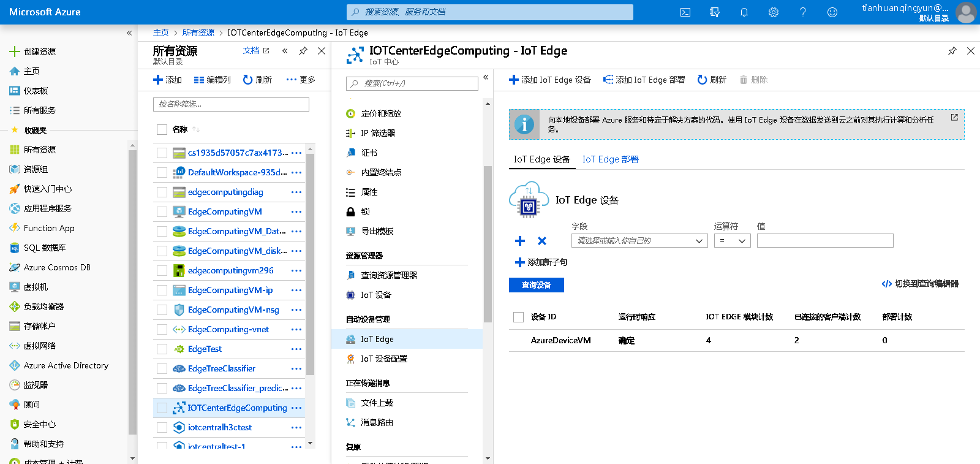The image size is (980, 464).
Task: Open the More options in resources toolbar
Action: click(301, 80)
